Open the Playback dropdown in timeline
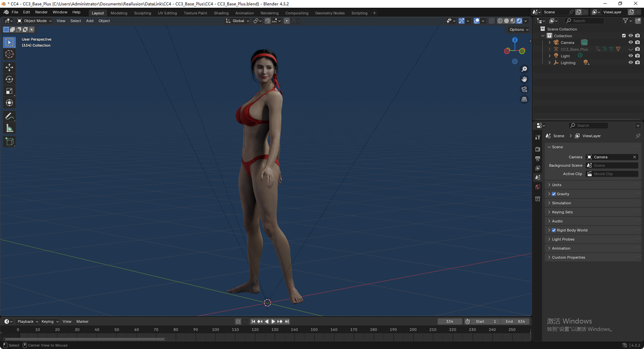644x349 pixels. pyautogui.click(x=27, y=322)
